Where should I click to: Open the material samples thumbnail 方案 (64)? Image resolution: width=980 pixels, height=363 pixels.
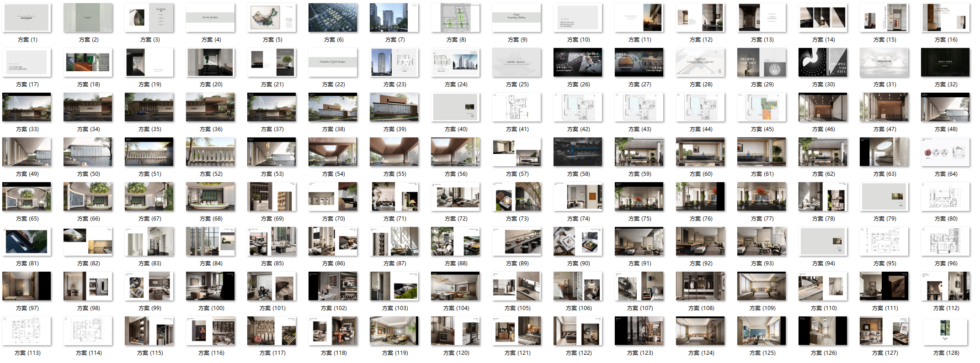946,152
